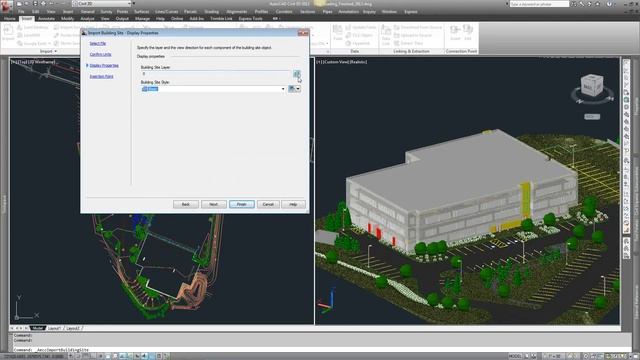Screen dimensions: 640x360
Task: Switch to the Modify ribbon tab
Action: click(x=67, y=19)
